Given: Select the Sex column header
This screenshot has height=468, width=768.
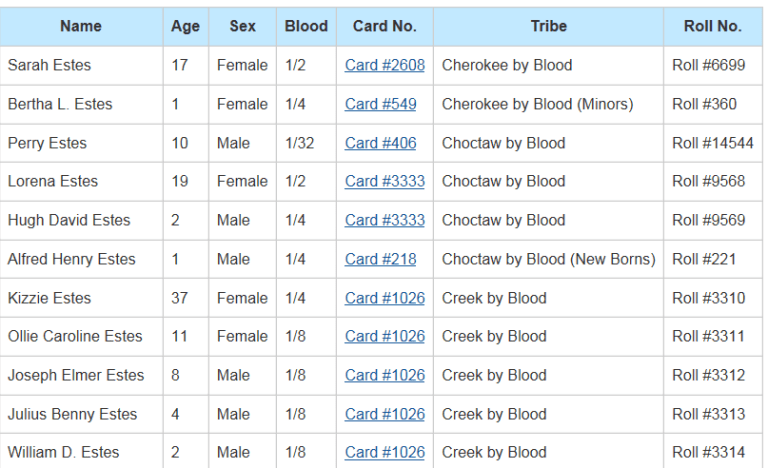Looking at the screenshot, I should (x=242, y=26).
